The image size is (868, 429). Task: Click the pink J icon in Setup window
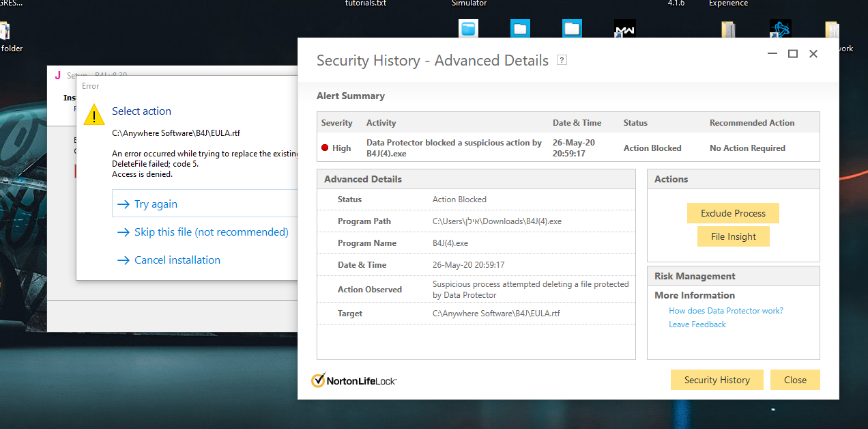pyautogui.click(x=58, y=75)
